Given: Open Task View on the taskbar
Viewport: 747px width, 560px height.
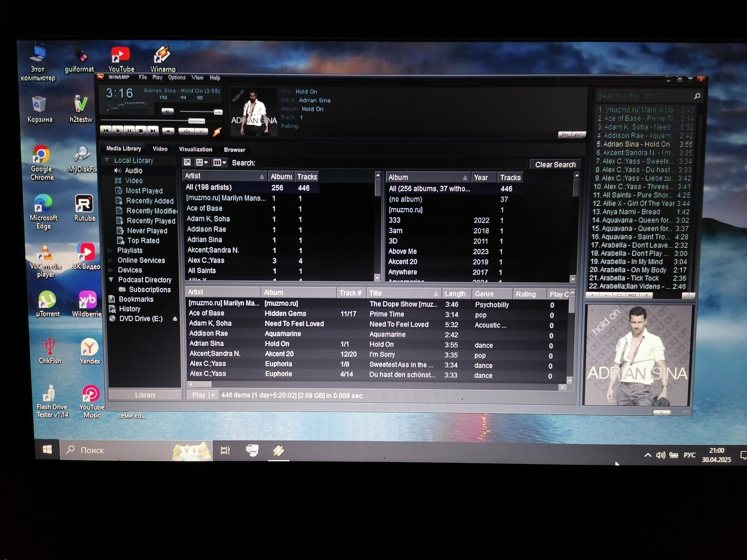Looking at the screenshot, I should (225, 450).
